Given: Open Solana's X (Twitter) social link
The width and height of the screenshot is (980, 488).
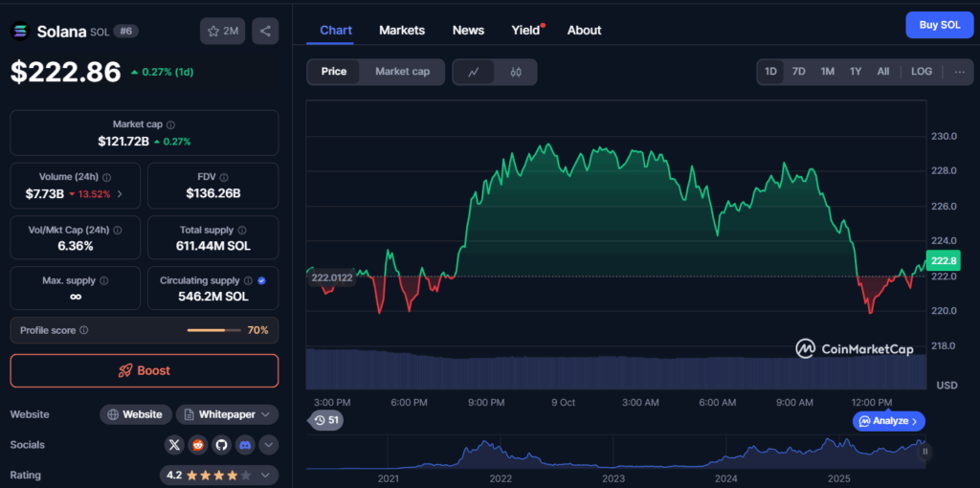Looking at the screenshot, I should coord(173,445).
